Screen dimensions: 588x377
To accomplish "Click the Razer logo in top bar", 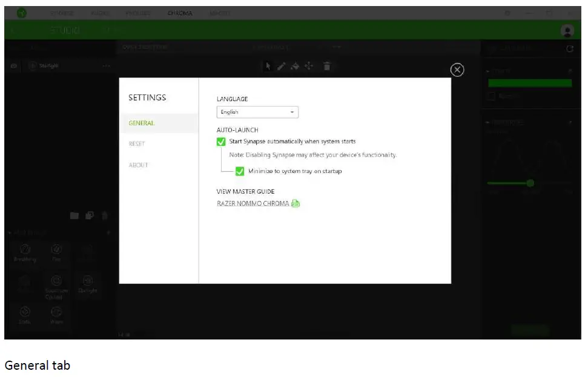I will [x=22, y=13].
